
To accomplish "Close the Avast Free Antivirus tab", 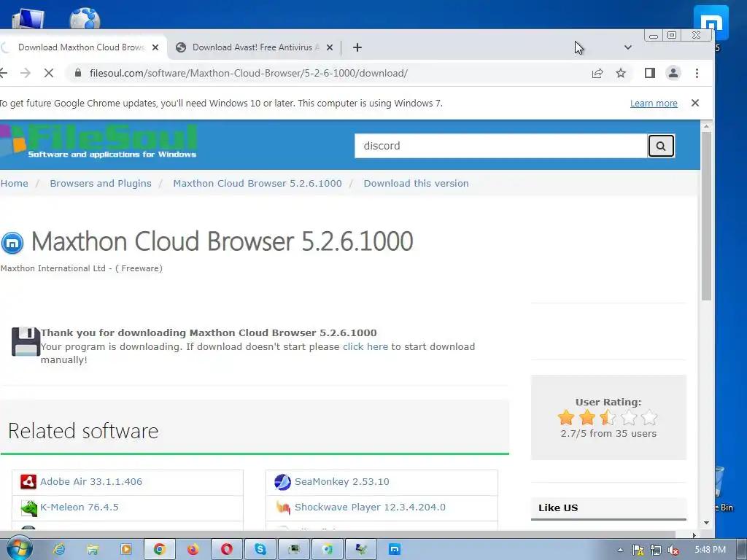I will 330,47.
